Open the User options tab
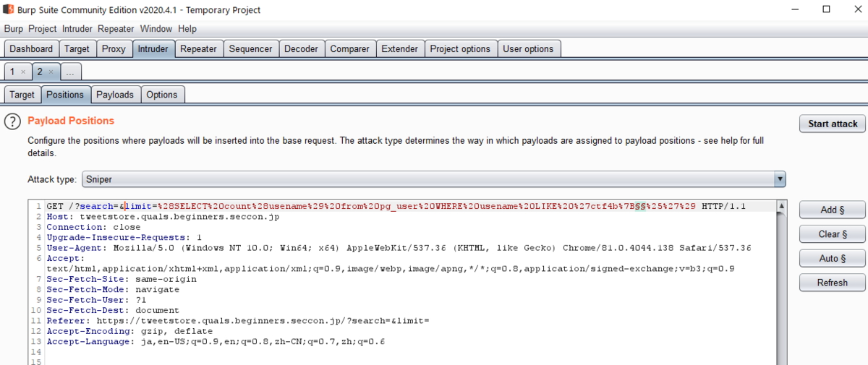 pyautogui.click(x=529, y=49)
